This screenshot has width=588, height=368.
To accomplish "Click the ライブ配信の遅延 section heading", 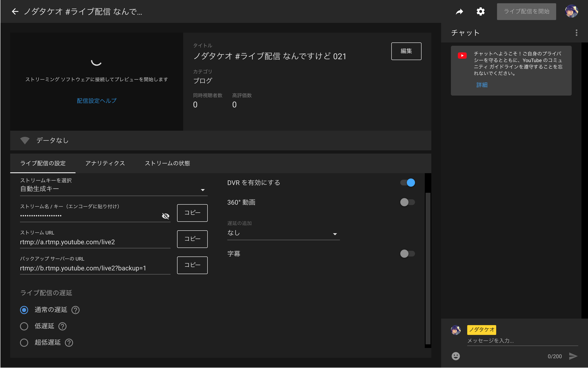I will 46,293.
